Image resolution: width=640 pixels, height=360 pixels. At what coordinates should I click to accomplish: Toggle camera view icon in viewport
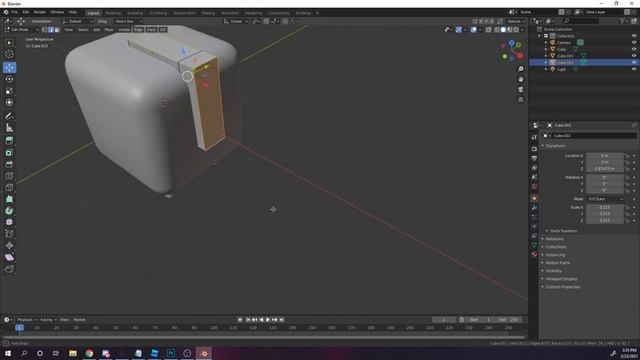tap(520, 89)
